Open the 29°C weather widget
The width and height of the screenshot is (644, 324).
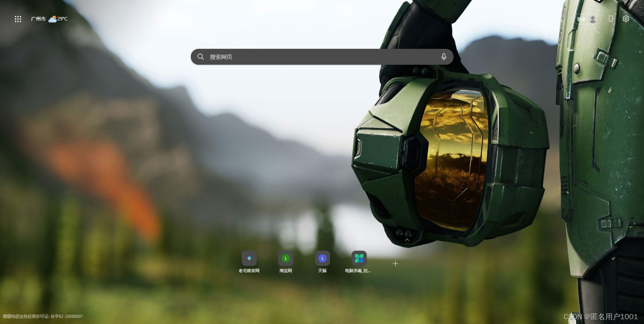point(58,19)
